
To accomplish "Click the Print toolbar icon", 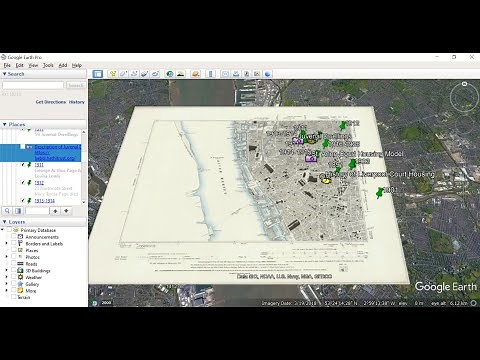I will tap(236, 74).
